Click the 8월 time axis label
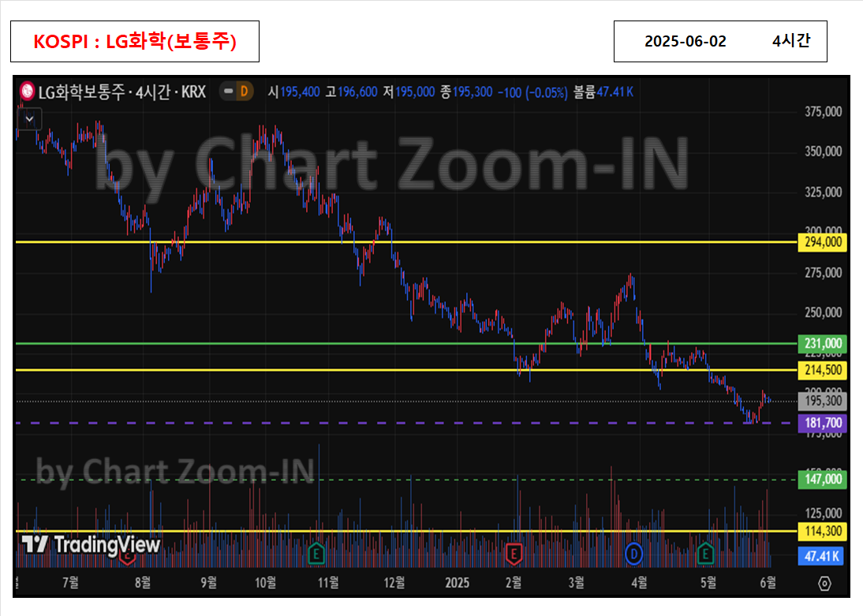The height and width of the screenshot is (616, 863). [143, 582]
